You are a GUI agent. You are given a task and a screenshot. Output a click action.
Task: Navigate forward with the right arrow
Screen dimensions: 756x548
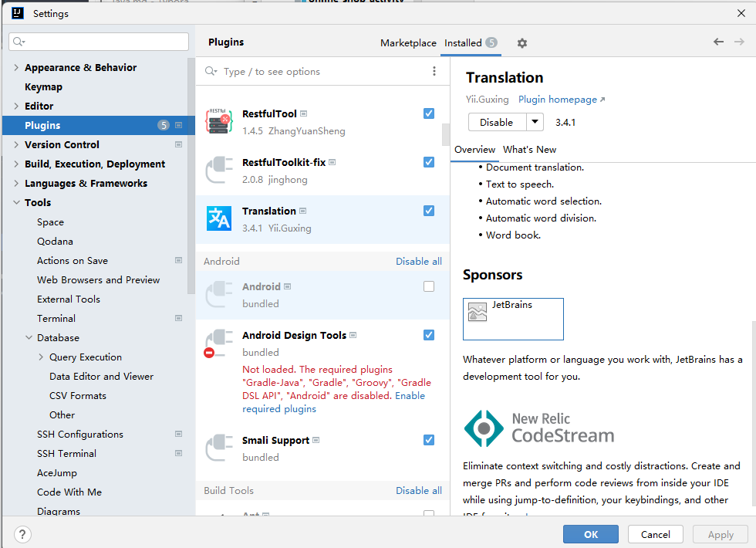[739, 42]
